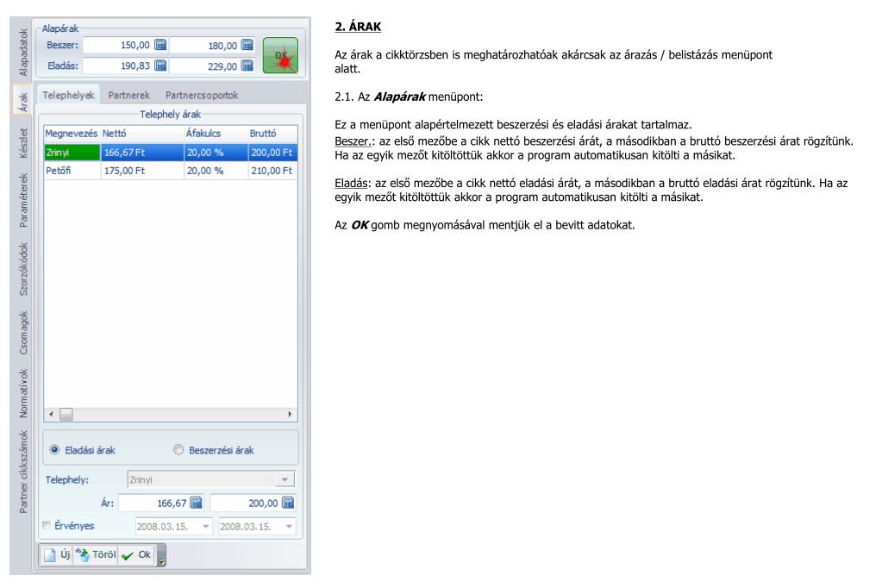Click the Bruttó column header
The image size is (882, 588).
tap(272, 134)
